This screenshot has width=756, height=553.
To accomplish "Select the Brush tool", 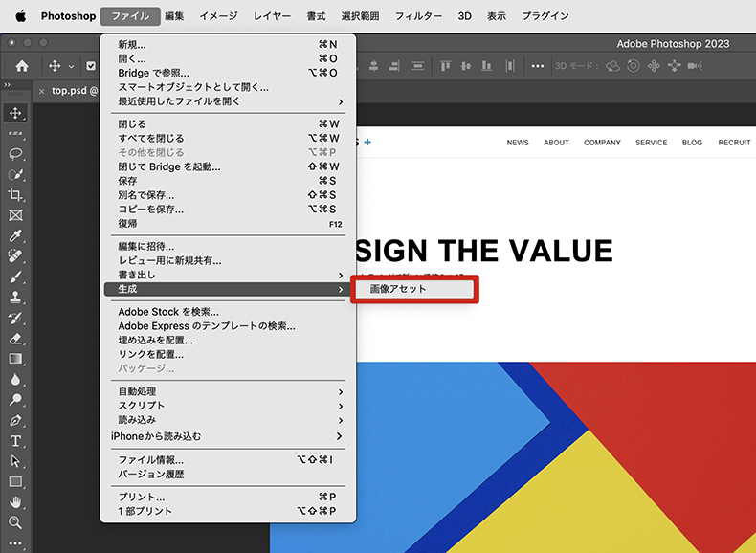I will click(x=15, y=276).
